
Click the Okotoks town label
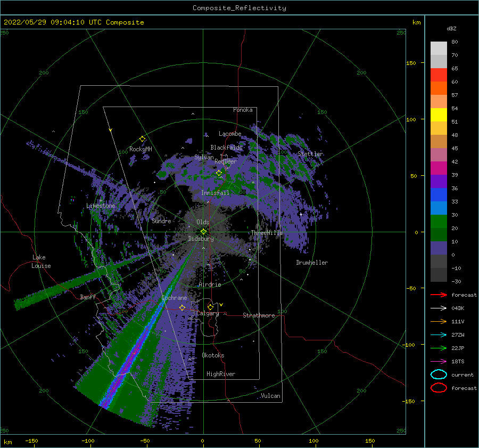(213, 355)
